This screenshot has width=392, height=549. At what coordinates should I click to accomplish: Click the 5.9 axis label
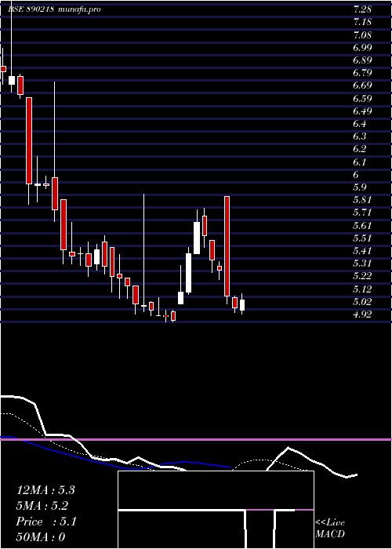coord(360,187)
